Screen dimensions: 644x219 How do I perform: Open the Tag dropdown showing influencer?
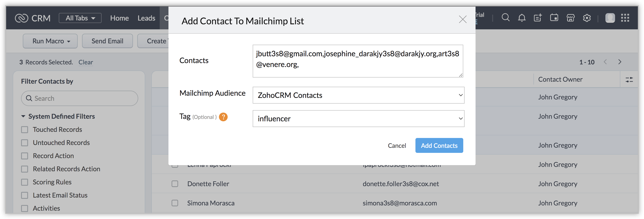[x=358, y=119]
